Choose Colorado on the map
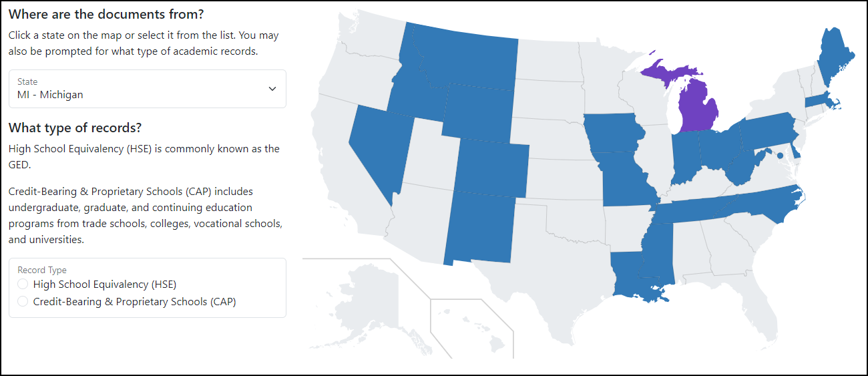Image resolution: width=868 pixels, height=376 pixels. (493, 169)
